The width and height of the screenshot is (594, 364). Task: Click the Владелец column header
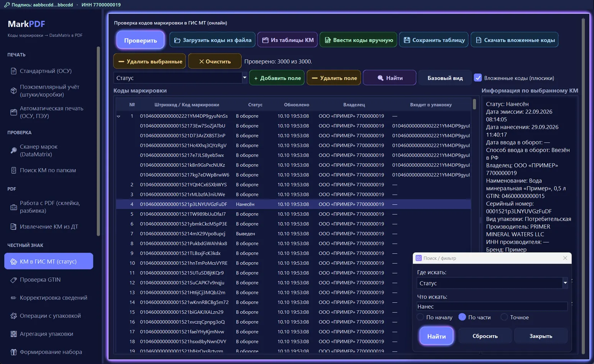(x=354, y=105)
